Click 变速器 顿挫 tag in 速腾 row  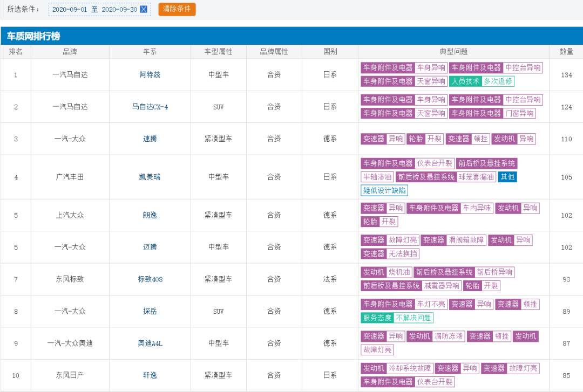pyautogui.click(x=467, y=139)
